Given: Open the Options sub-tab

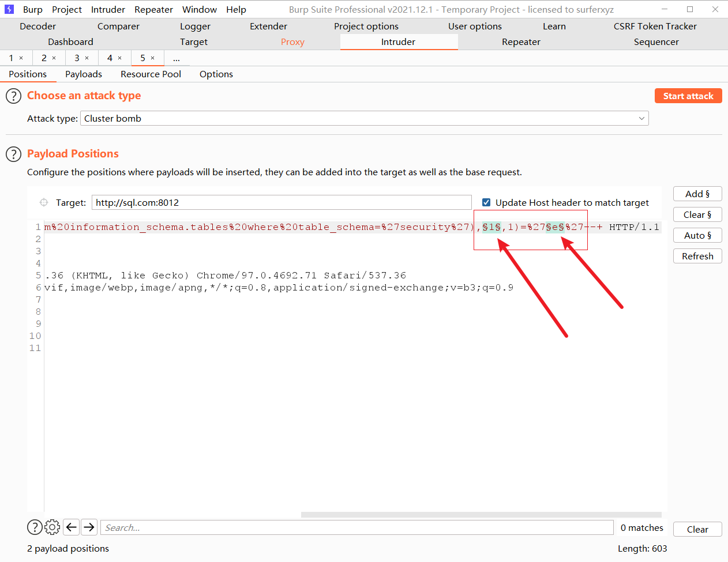Looking at the screenshot, I should [x=216, y=74].
